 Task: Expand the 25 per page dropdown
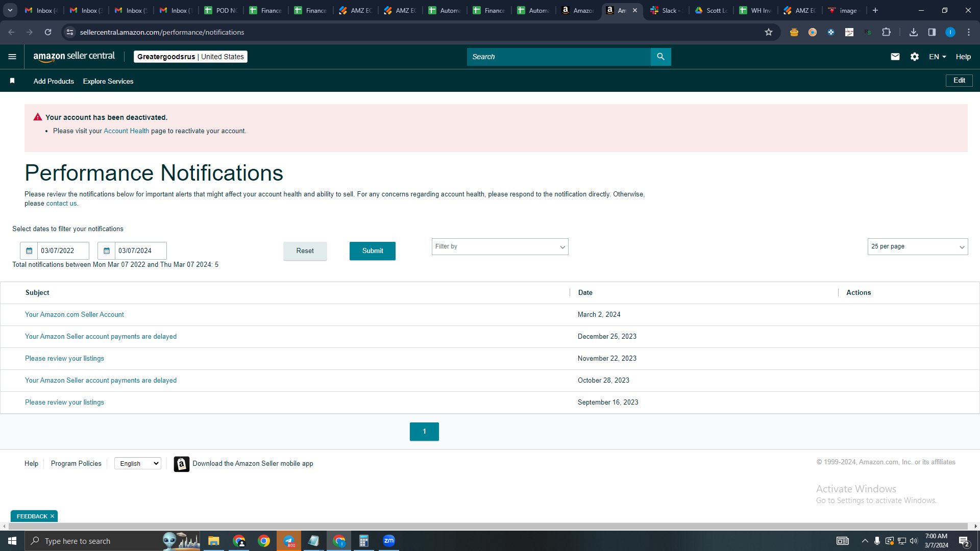pyautogui.click(x=917, y=247)
